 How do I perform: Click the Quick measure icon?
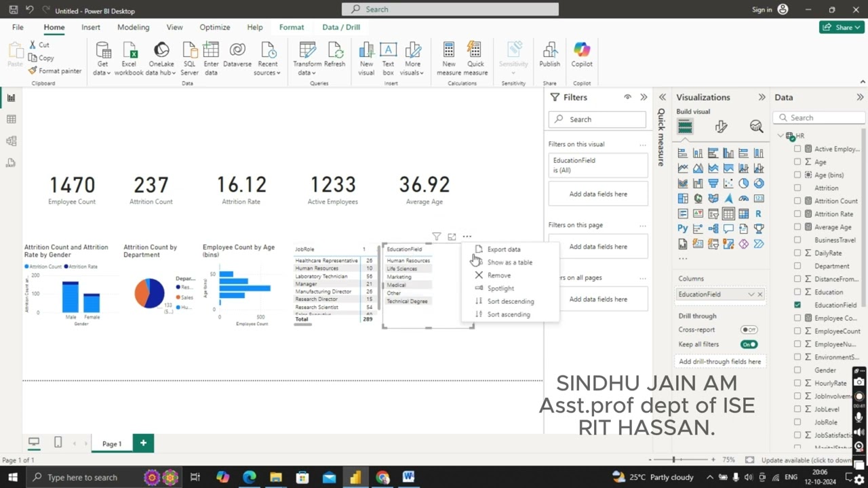[475, 51]
